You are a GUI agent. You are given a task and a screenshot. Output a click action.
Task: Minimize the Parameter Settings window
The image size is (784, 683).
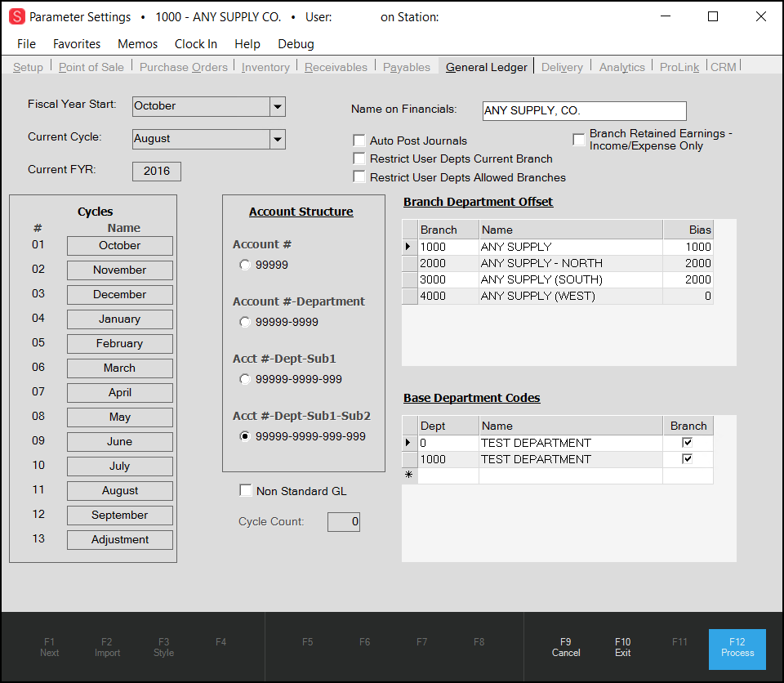(x=666, y=16)
